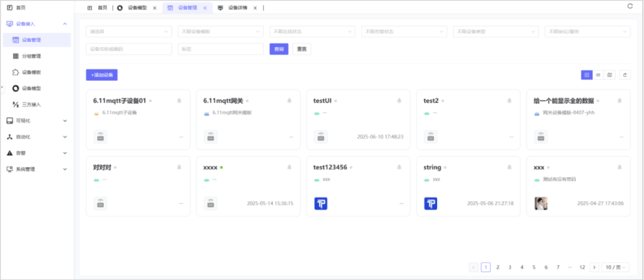Click the device icon on xxxx card

[x=210, y=203]
